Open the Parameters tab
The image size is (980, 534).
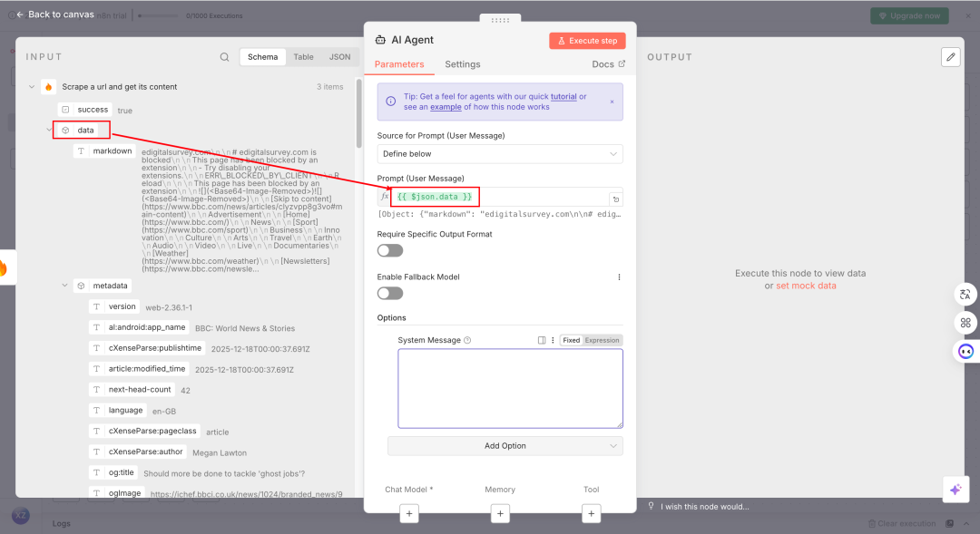[399, 64]
